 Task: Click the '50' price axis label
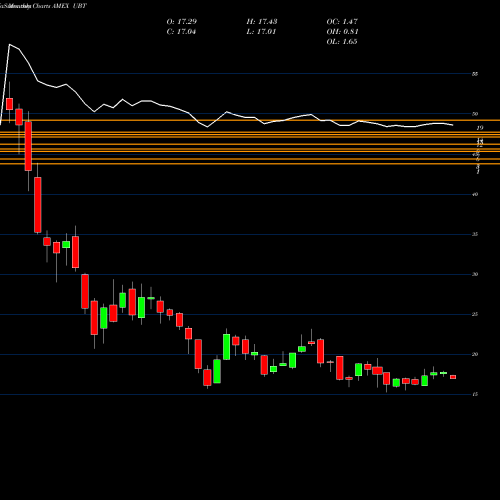[475, 114]
